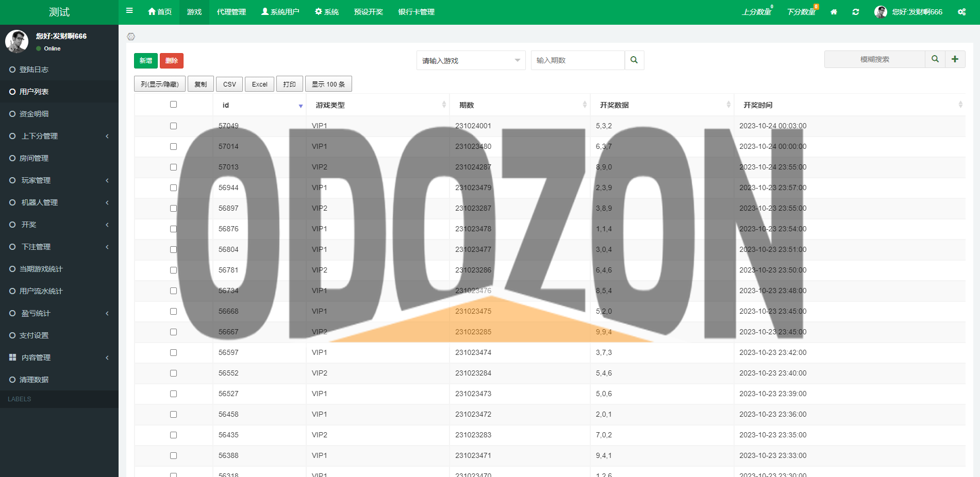Click the green plus icon beside 模糊搜索
The width and height of the screenshot is (980, 477).
click(x=955, y=59)
